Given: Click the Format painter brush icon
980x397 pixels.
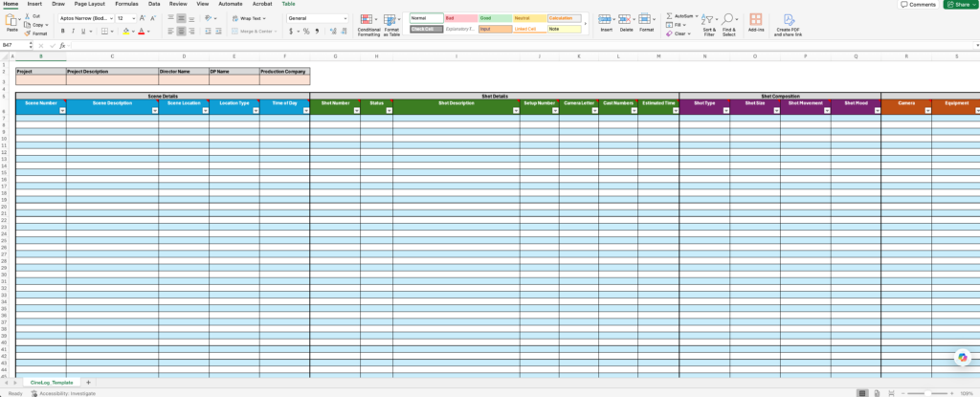Looking at the screenshot, I should (28, 33).
